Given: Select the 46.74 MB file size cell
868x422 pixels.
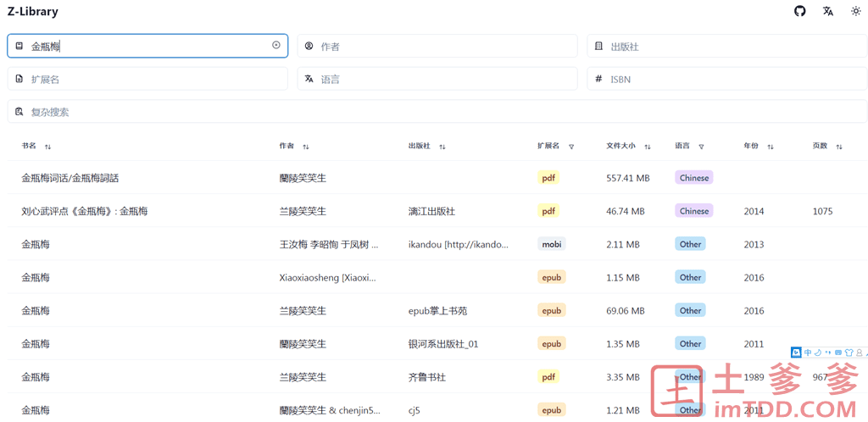Looking at the screenshot, I should tap(626, 211).
